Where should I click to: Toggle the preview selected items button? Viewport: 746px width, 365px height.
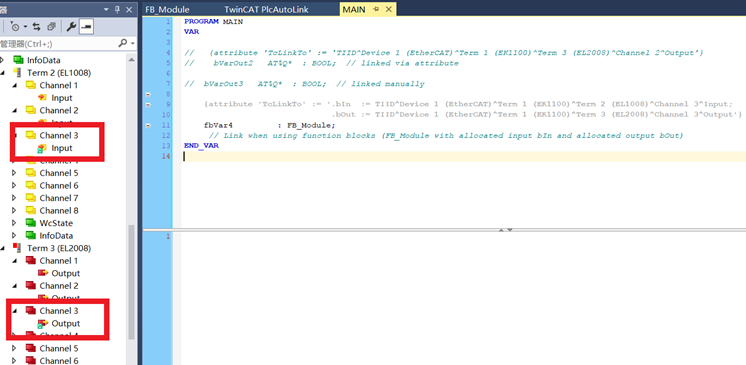86,27
